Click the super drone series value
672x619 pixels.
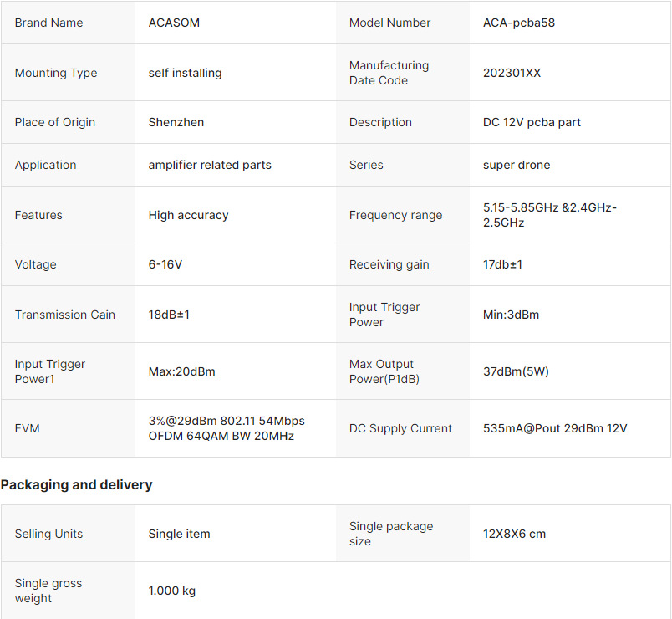coord(517,165)
